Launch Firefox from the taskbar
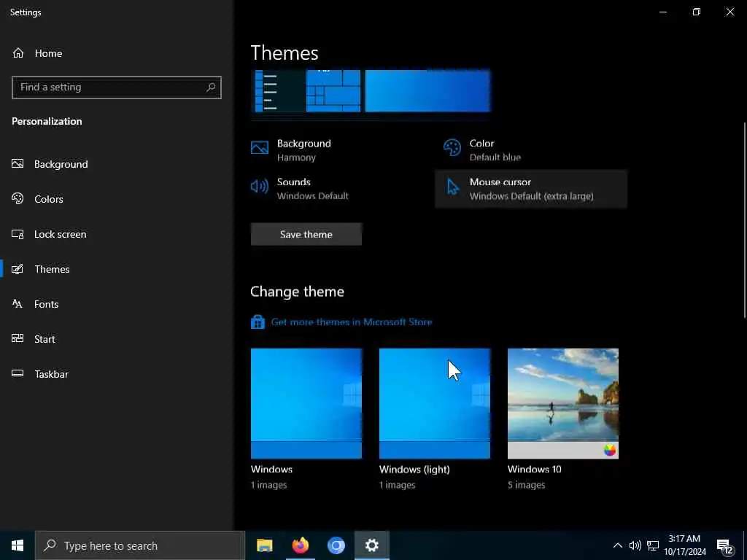Viewport: 747px width, 560px height. (300, 545)
